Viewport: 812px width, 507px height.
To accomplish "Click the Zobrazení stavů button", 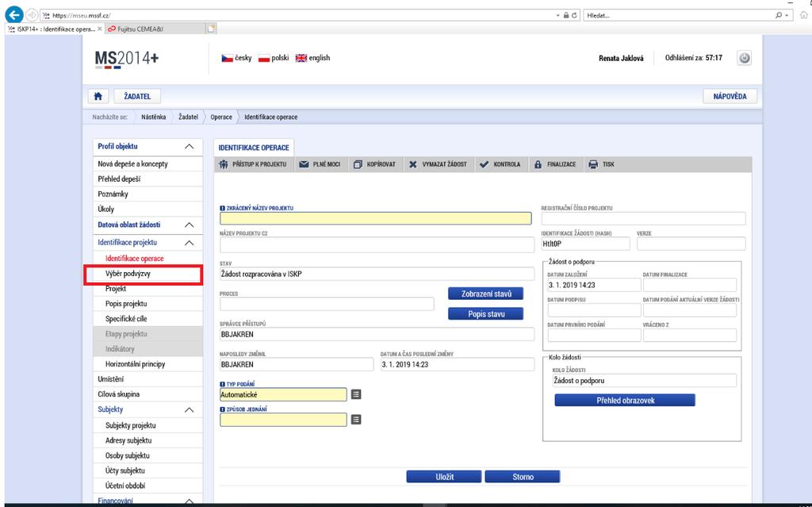I will 486,294.
